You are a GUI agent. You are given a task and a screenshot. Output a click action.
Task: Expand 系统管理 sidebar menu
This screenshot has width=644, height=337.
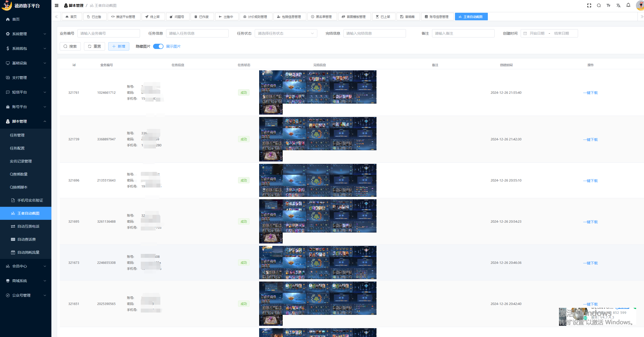(26, 34)
